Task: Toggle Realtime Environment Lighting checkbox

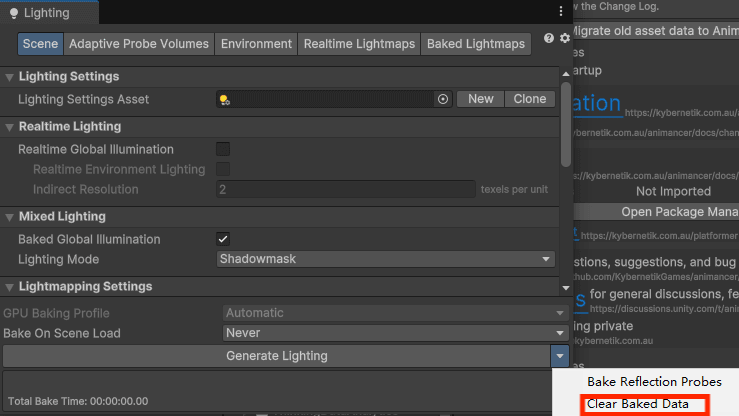Action: (x=223, y=169)
